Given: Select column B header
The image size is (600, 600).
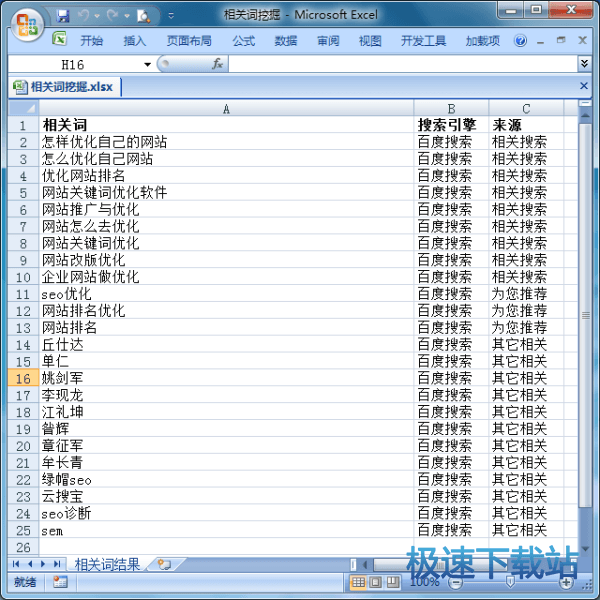Looking at the screenshot, I should click(451, 109).
